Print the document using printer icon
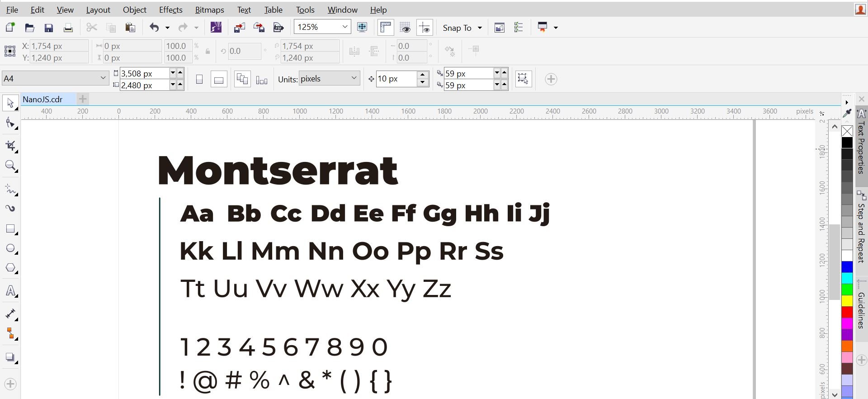The image size is (868, 399). (x=68, y=28)
